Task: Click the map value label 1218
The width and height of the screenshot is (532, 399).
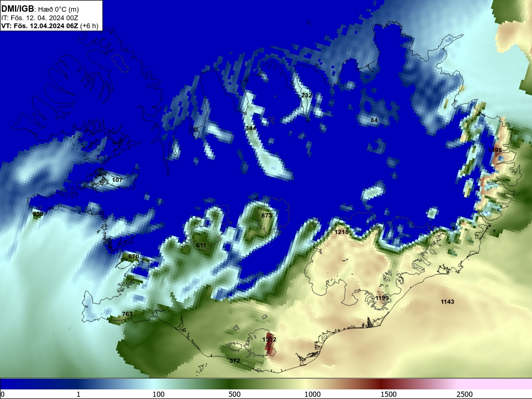Action: [342, 232]
